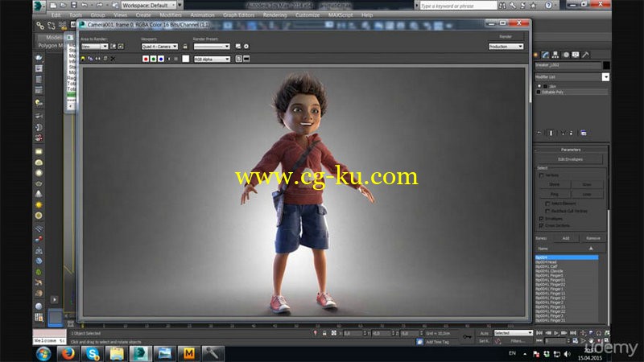
Task: Toggle the alpha channel display
Action: click(x=168, y=59)
